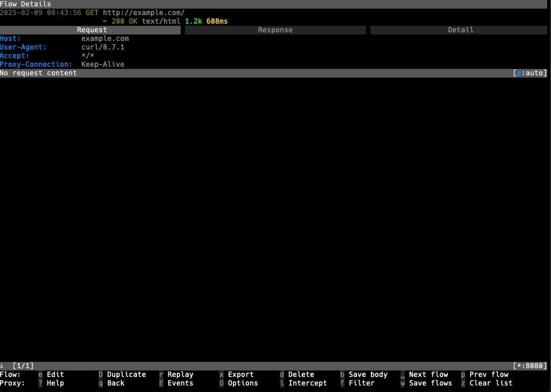Open the Response tab
The width and height of the screenshot is (551, 392).
(275, 30)
